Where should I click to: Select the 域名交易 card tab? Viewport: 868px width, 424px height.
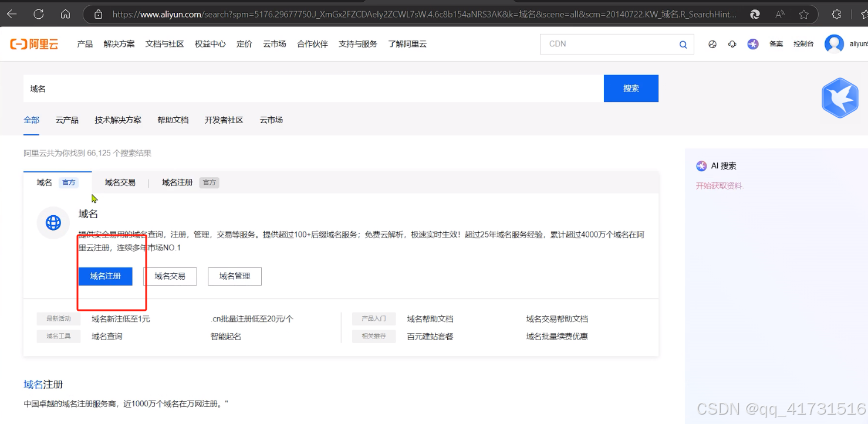coord(120,182)
